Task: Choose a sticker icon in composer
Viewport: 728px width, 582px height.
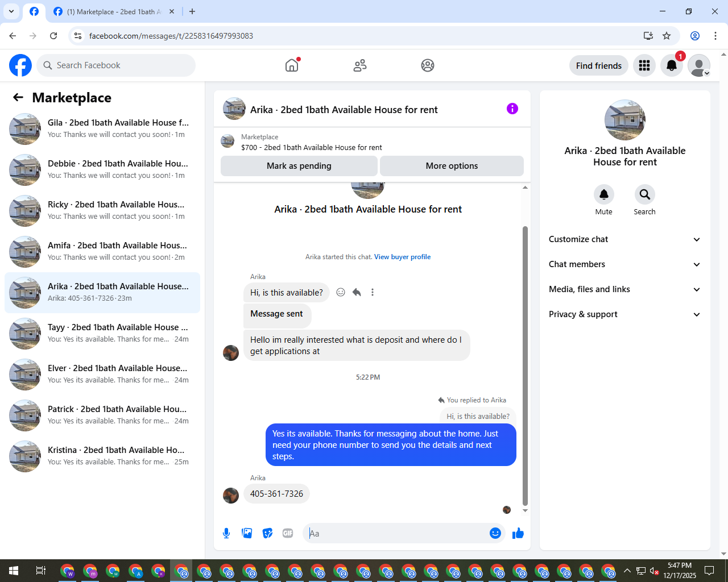Action: pyautogui.click(x=267, y=533)
